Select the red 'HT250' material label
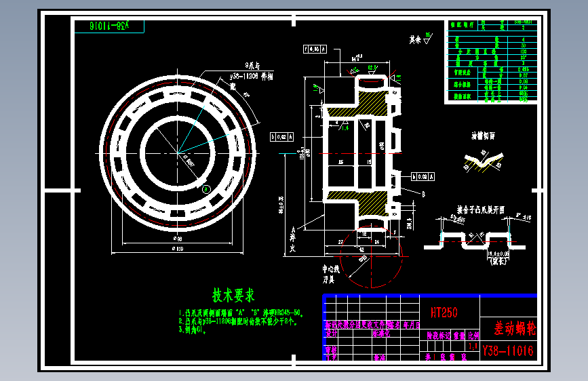 click(444, 313)
